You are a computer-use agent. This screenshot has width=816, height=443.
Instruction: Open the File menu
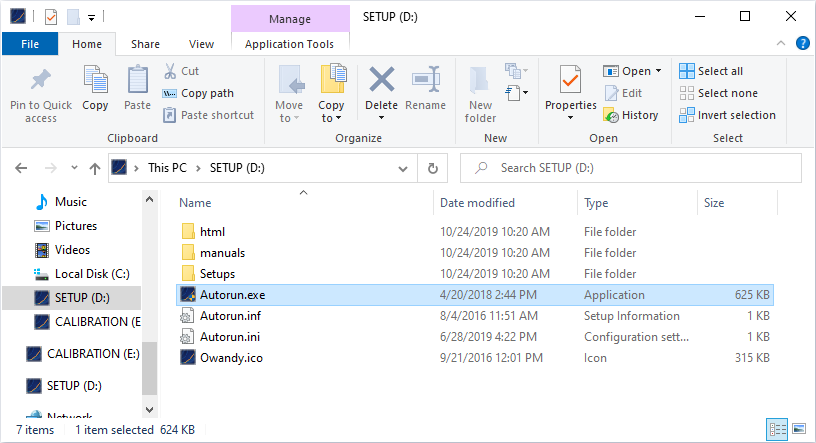click(x=30, y=44)
